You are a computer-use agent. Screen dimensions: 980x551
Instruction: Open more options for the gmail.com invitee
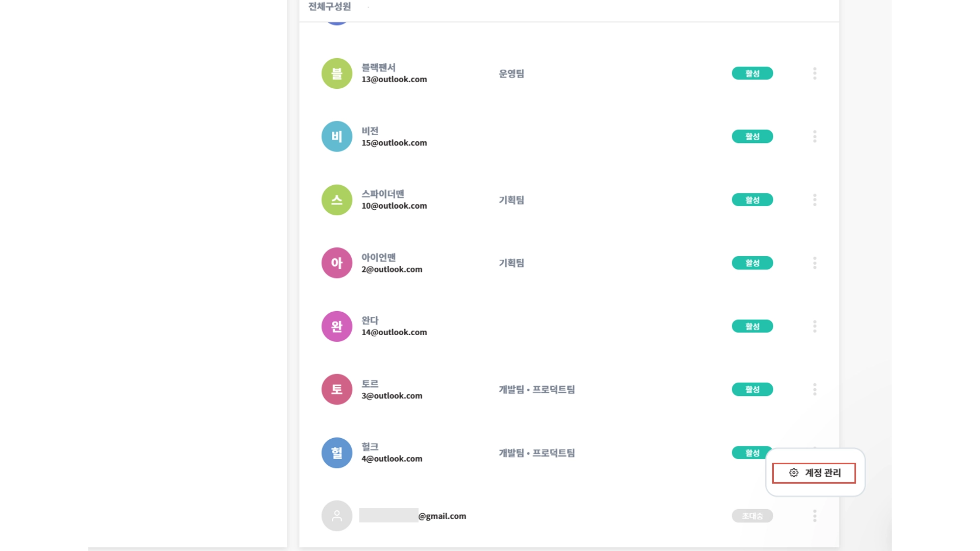click(815, 516)
